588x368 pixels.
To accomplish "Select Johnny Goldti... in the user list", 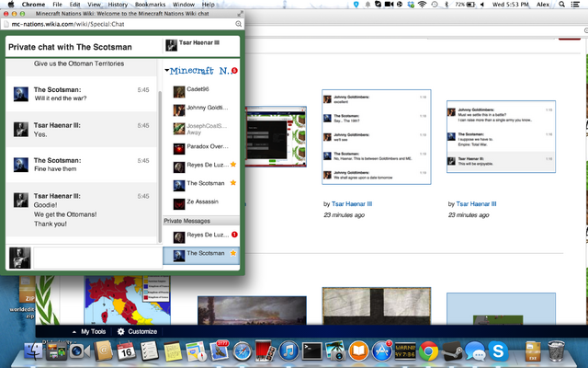I will (201, 109).
